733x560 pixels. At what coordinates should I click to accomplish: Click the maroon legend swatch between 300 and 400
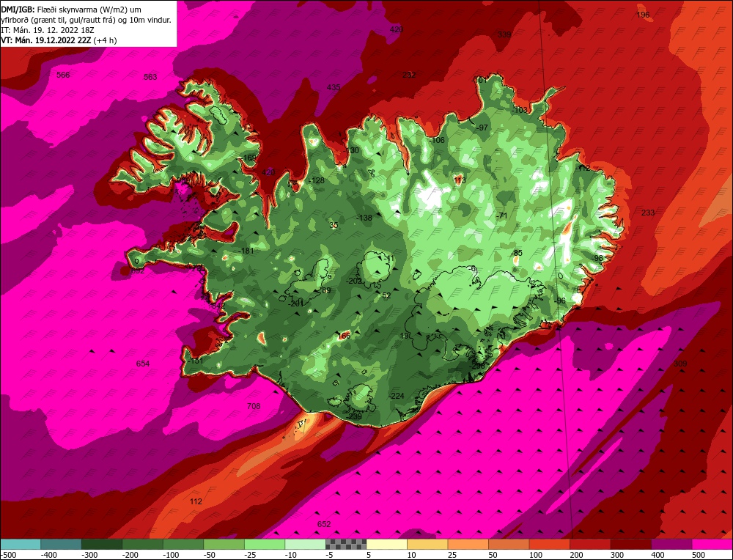pos(631,544)
